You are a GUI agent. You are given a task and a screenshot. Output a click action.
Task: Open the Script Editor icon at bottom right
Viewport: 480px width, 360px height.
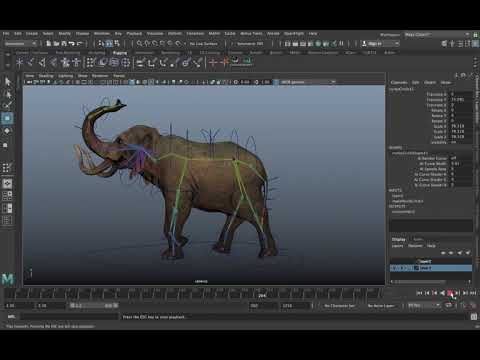pos(474,317)
